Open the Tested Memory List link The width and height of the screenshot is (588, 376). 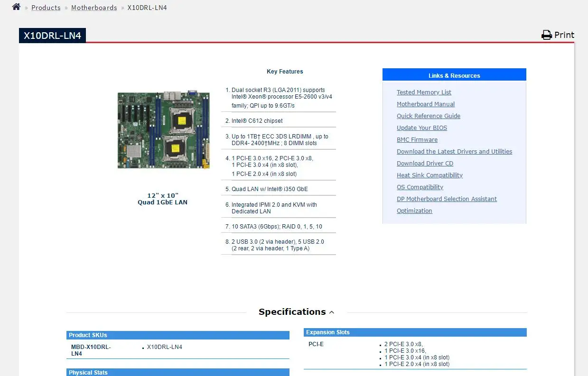coord(424,92)
